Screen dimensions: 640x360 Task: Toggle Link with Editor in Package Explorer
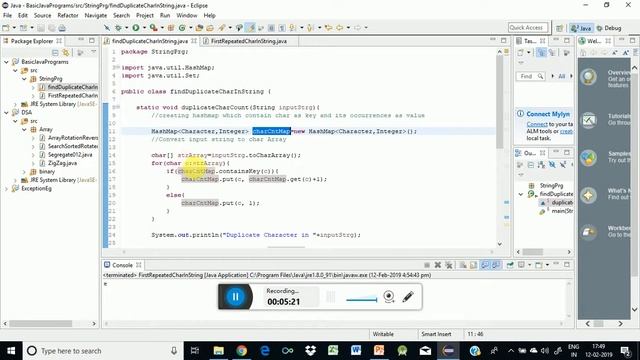66,53
